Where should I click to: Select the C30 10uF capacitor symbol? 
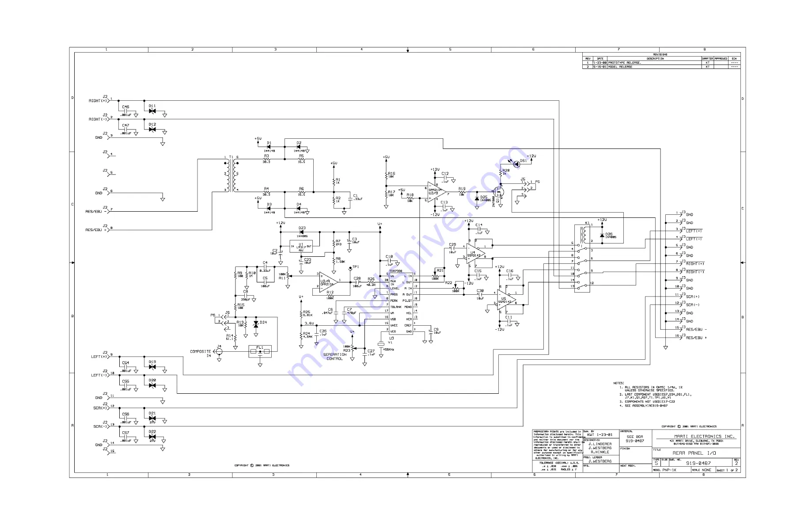[x=480, y=294]
